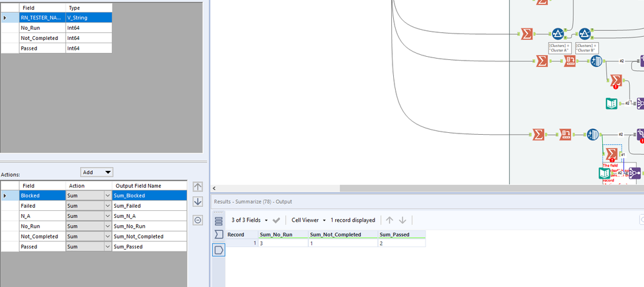Remove selected action with the minus button

point(197,221)
